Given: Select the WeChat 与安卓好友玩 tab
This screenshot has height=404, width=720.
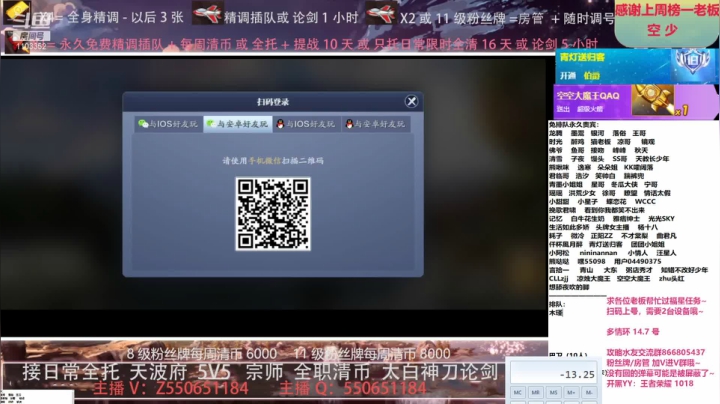Looking at the screenshot, I should click(238, 124).
